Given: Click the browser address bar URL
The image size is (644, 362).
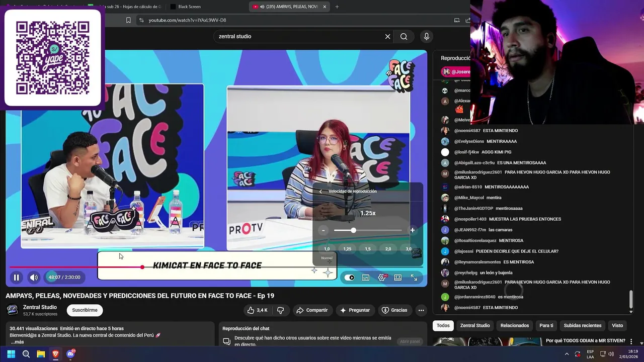Looking at the screenshot, I should point(187,20).
